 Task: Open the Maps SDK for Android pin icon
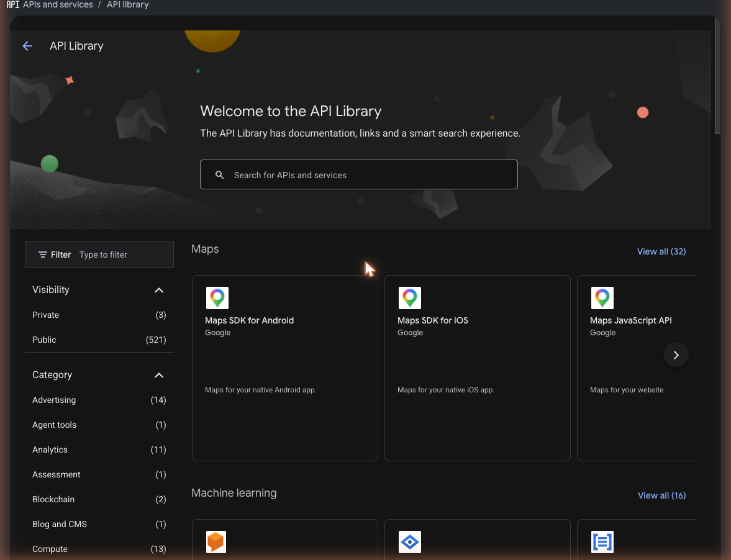[217, 298]
